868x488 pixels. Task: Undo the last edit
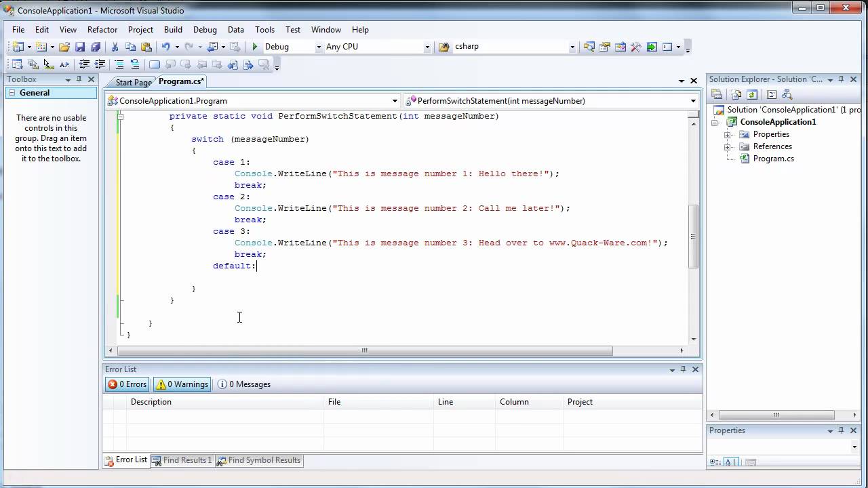pos(165,47)
